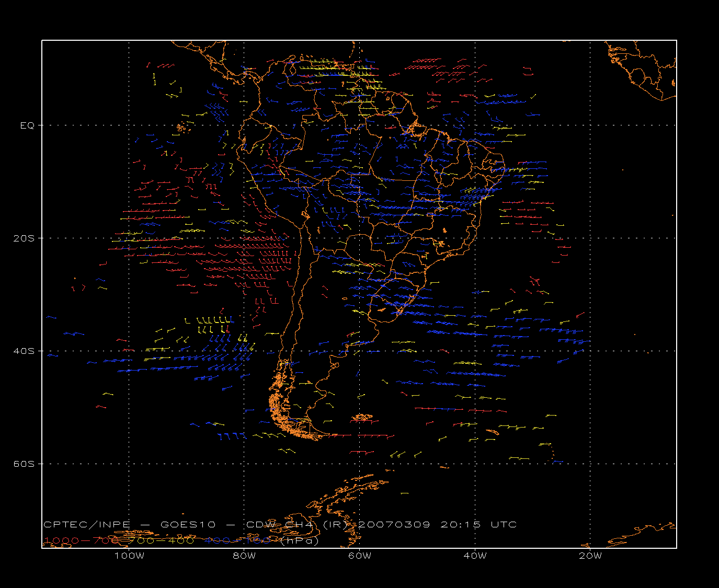Viewport: 719px width, 588px height.
Task: Click the '100W' longitude label
Action: pos(129,556)
